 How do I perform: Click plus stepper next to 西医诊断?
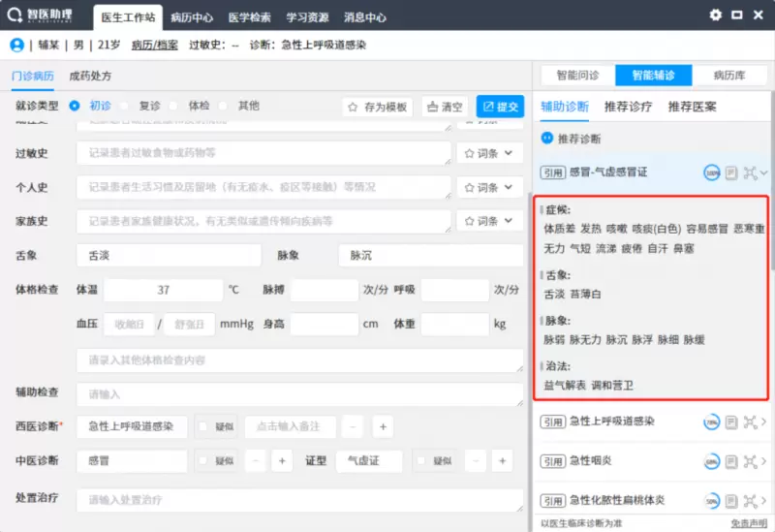pyautogui.click(x=382, y=426)
